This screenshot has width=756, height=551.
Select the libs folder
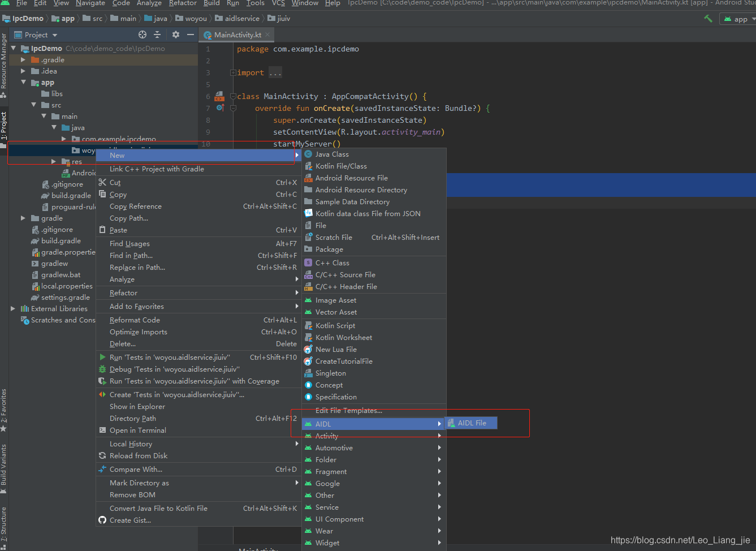pyautogui.click(x=52, y=93)
